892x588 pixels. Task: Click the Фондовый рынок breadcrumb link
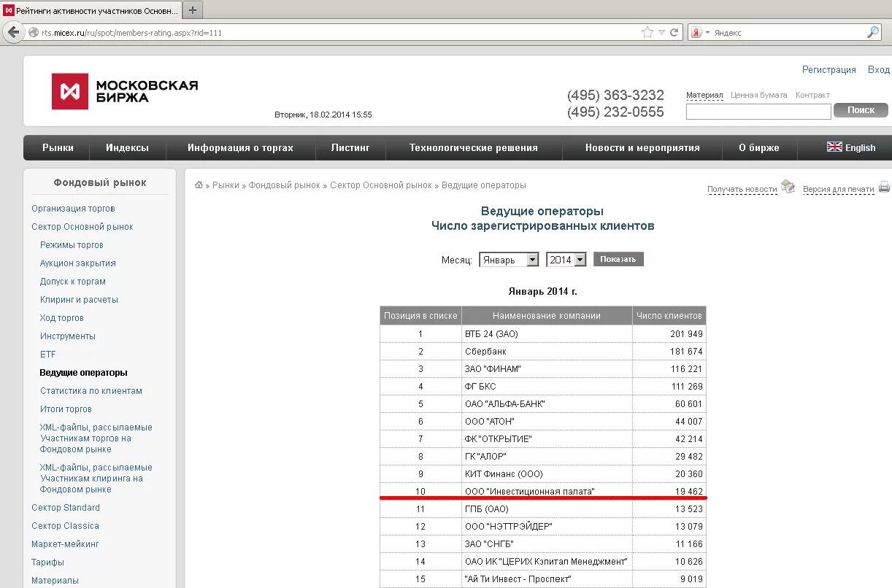[285, 185]
